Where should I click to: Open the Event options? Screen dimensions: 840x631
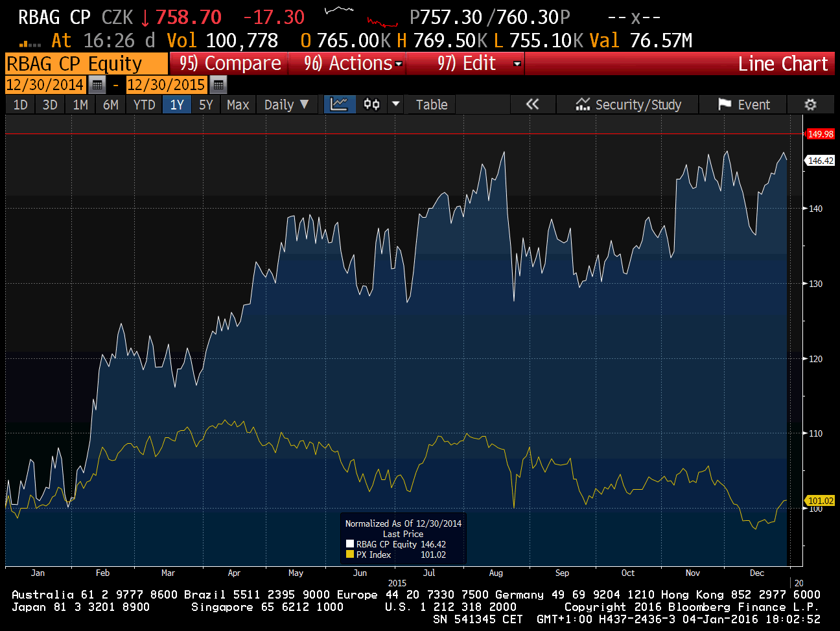pyautogui.click(x=743, y=104)
